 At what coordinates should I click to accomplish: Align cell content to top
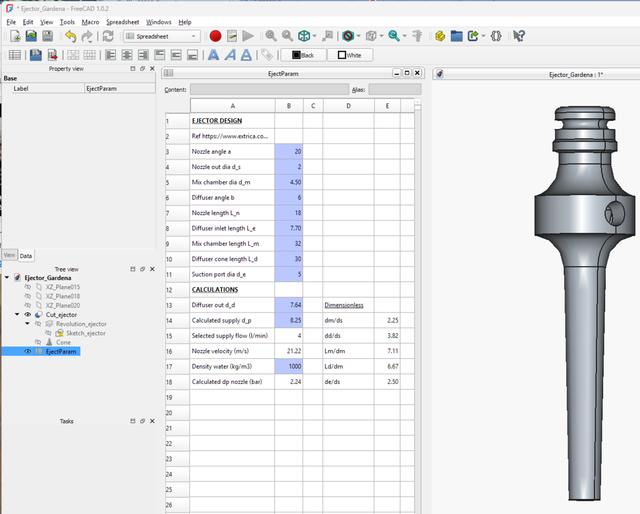pyautogui.click(x=160, y=55)
